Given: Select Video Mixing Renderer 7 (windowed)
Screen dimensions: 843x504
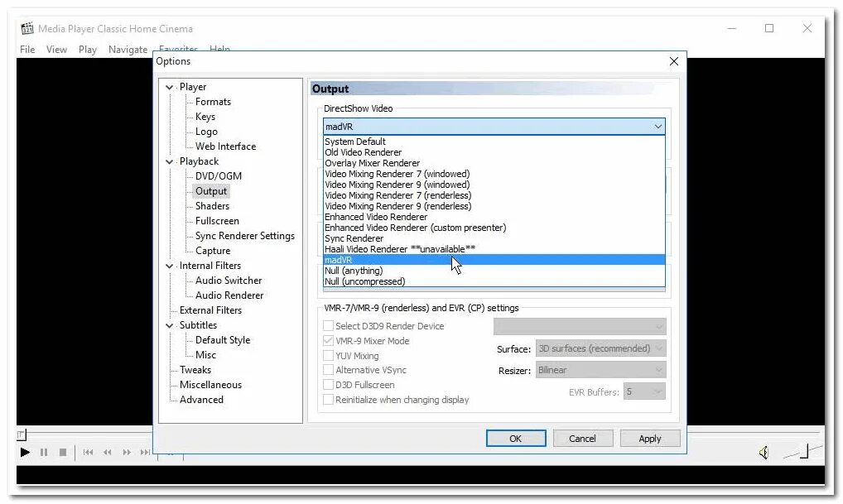Looking at the screenshot, I should coord(494,174).
